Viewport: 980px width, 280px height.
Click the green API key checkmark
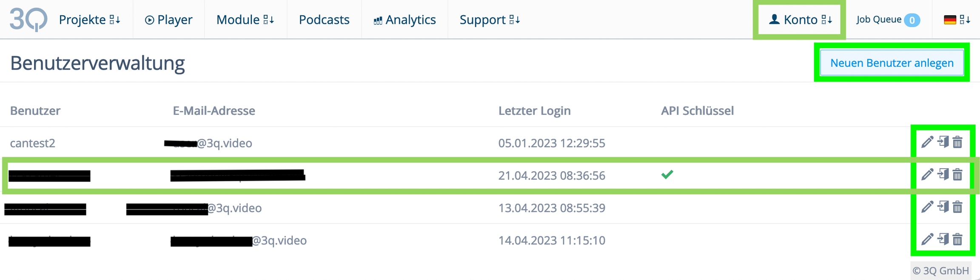point(667,175)
